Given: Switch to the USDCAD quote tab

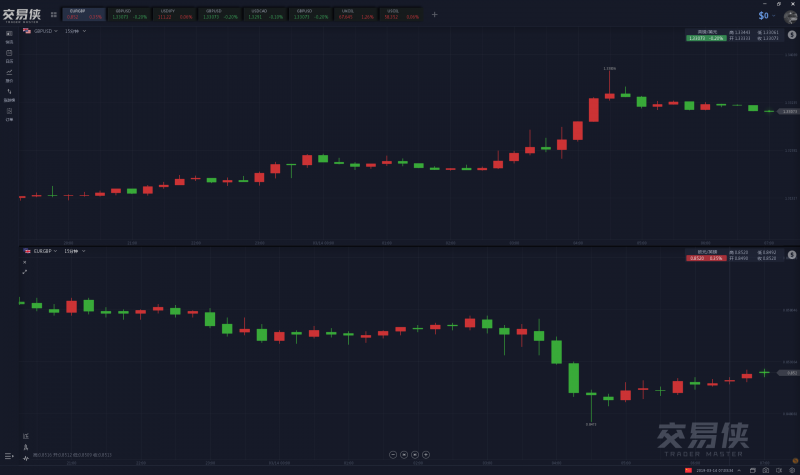Looking at the screenshot, I should pos(265,14).
